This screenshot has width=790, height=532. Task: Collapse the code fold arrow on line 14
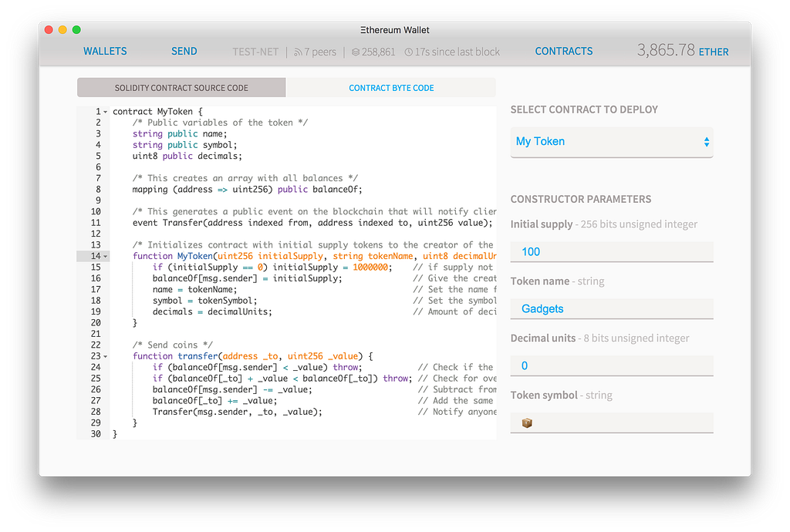pyautogui.click(x=105, y=256)
